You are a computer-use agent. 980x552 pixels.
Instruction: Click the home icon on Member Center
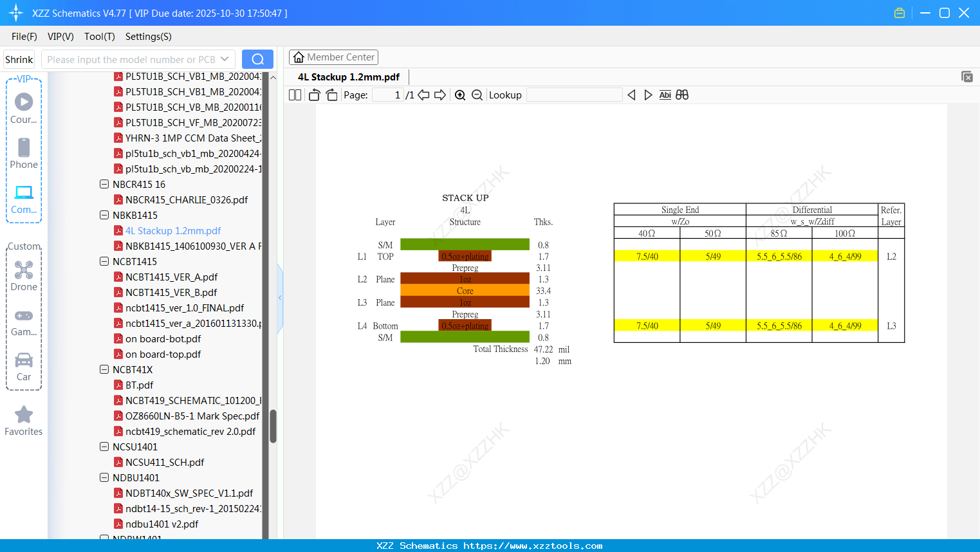pyautogui.click(x=299, y=57)
